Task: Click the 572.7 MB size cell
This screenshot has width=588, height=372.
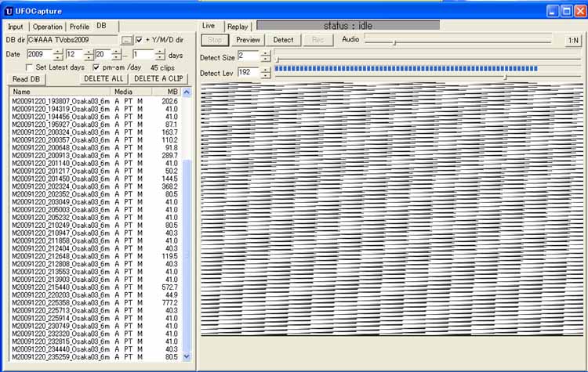Action: [169, 287]
